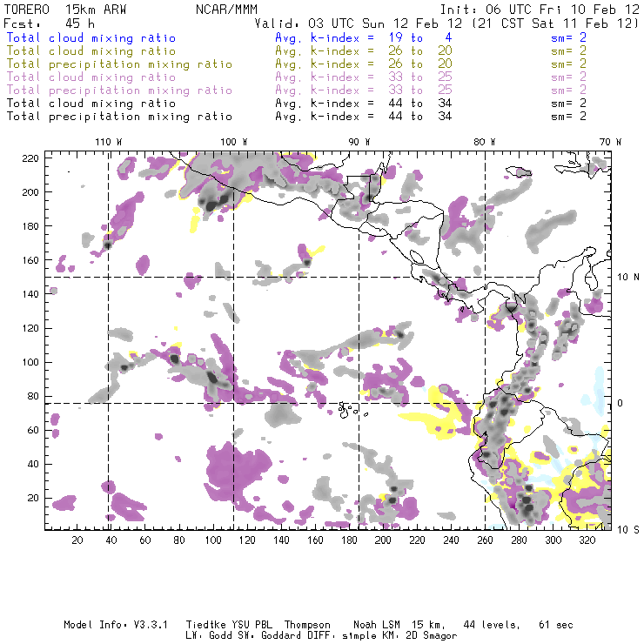Select olive cloud row "Avg. k-index = 26 to 20"
This screenshot has height=644, width=644.
tap(364, 51)
